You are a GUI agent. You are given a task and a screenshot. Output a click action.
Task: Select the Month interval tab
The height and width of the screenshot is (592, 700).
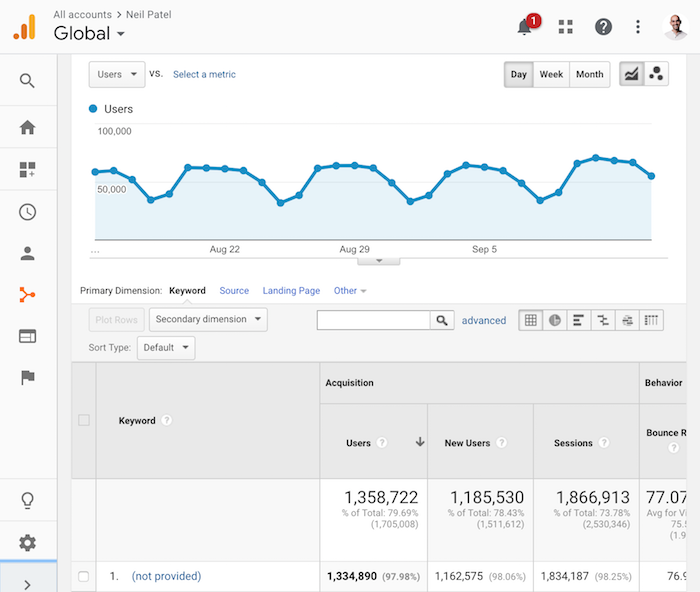coord(590,74)
